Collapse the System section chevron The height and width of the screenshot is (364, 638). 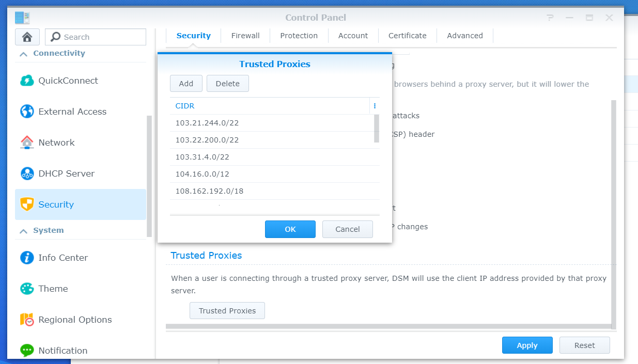coord(23,231)
